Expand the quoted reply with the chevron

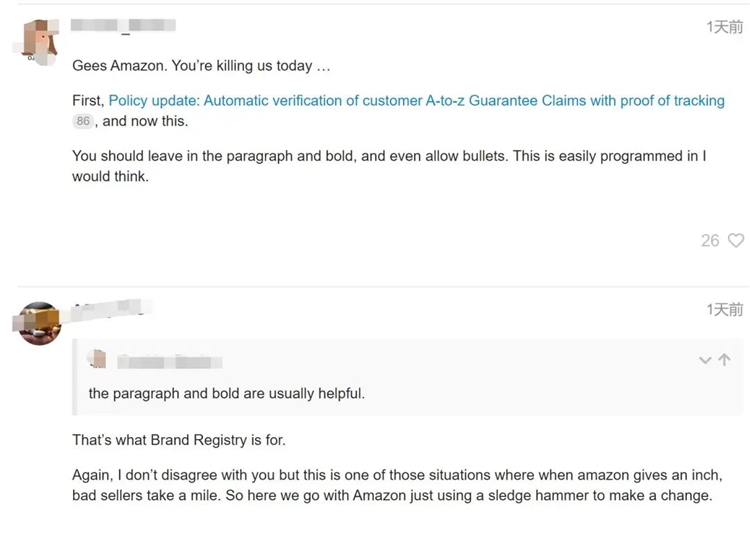coord(705,360)
